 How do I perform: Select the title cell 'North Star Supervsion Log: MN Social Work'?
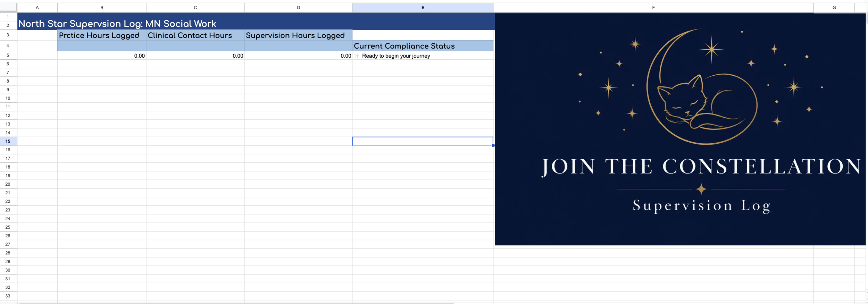coord(256,22)
